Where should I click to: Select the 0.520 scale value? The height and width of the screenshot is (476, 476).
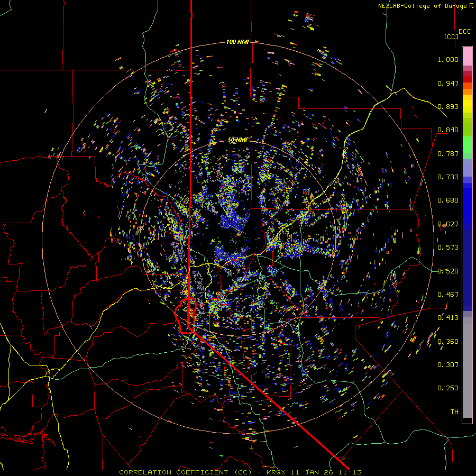tap(448, 271)
